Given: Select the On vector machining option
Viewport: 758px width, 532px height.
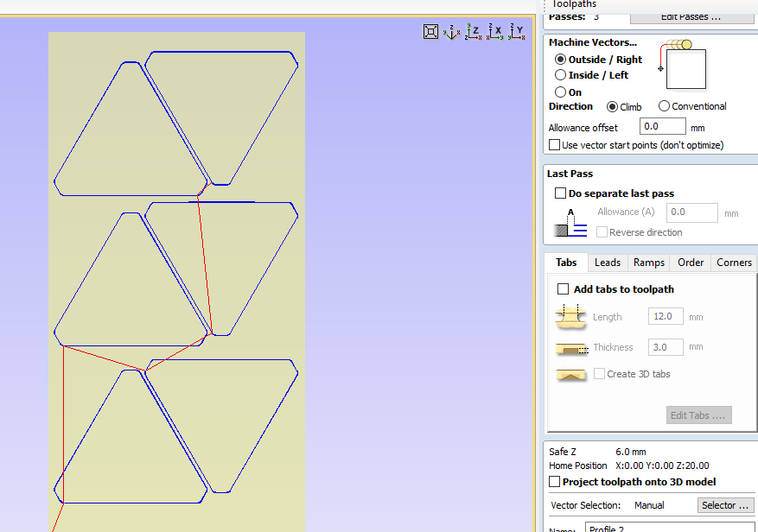Looking at the screenshot, I should coord(560,92).
